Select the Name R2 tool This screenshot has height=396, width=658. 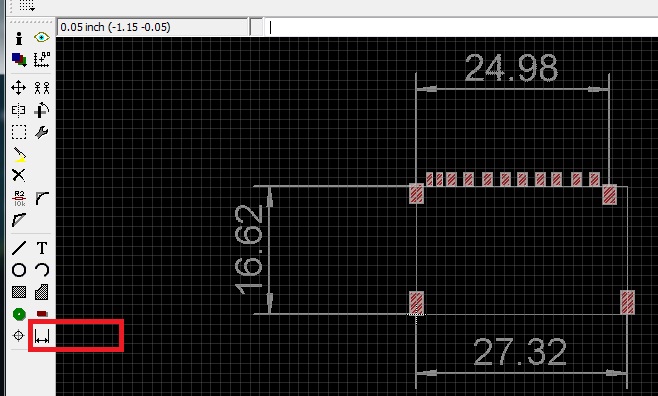19,198
